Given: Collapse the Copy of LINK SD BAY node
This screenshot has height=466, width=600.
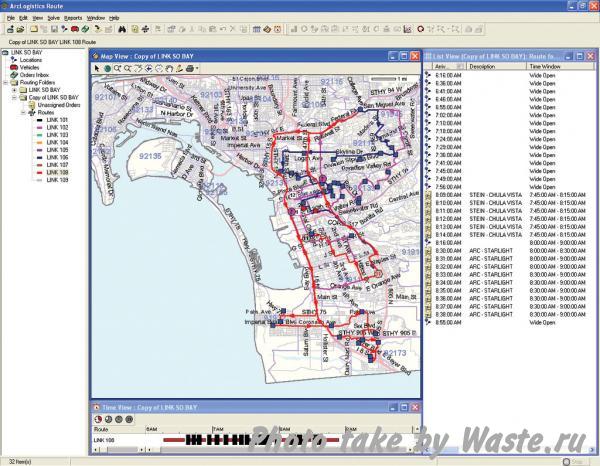Looking at the screenshot, I should 15,98.
